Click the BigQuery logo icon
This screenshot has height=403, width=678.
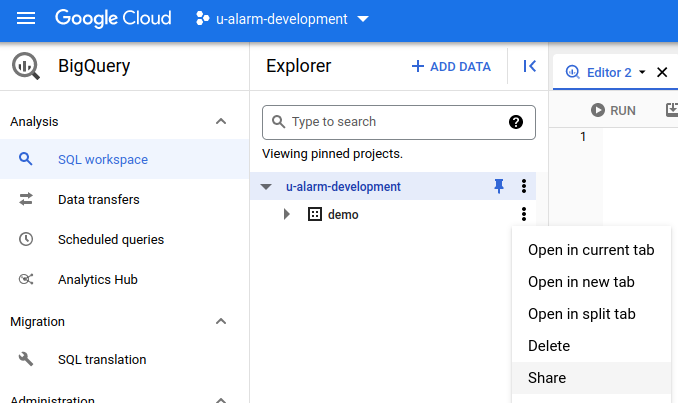click(26, 67)
